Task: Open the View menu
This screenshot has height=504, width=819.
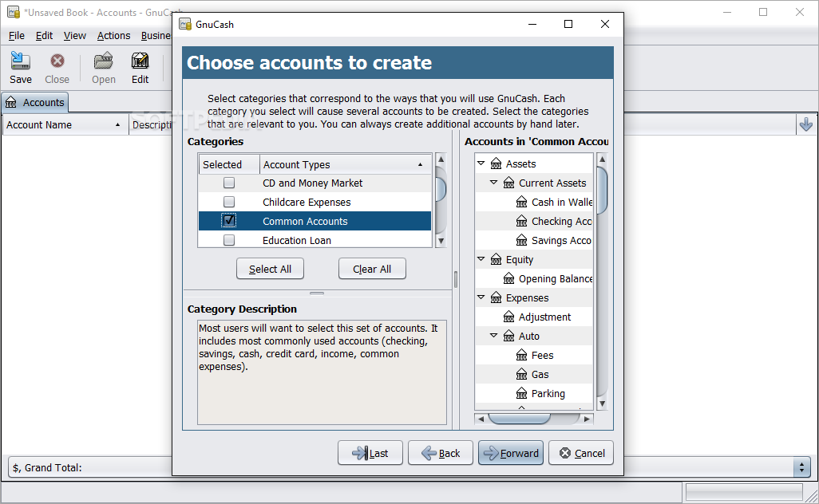Action: click(x=75, y=35)
